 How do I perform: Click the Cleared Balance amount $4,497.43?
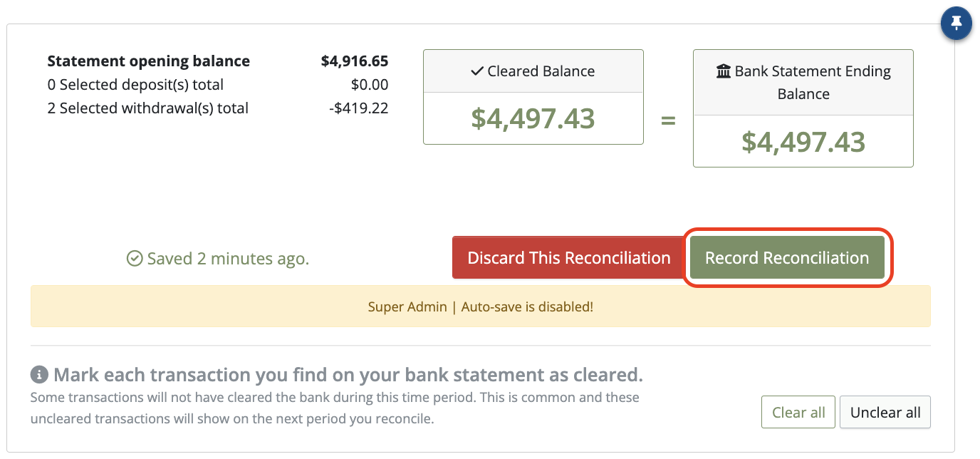[533, 118]
